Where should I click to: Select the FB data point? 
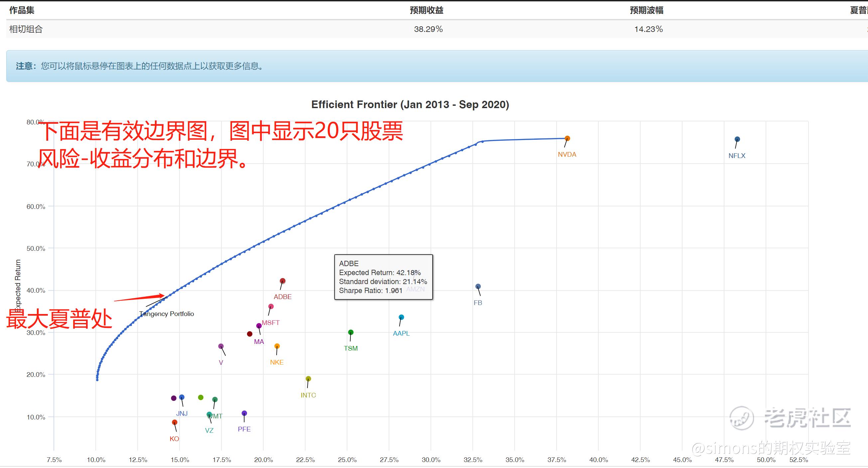click(478, 286)
